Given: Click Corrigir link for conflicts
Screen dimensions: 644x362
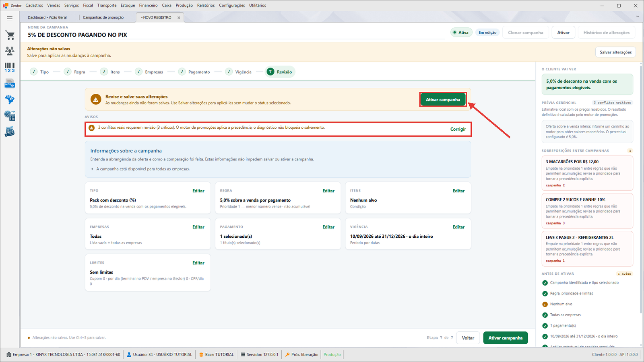Looking at the screenshot, I should coord(458,129).
